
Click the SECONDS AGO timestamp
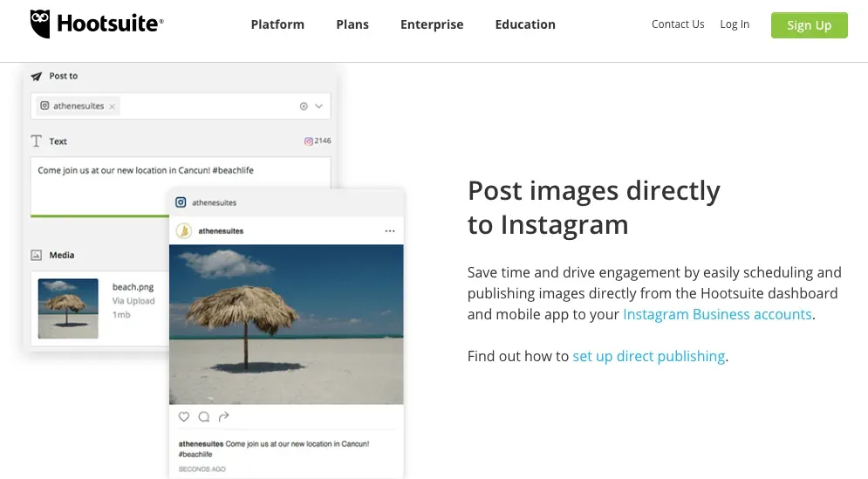click(x=202, y=469)
